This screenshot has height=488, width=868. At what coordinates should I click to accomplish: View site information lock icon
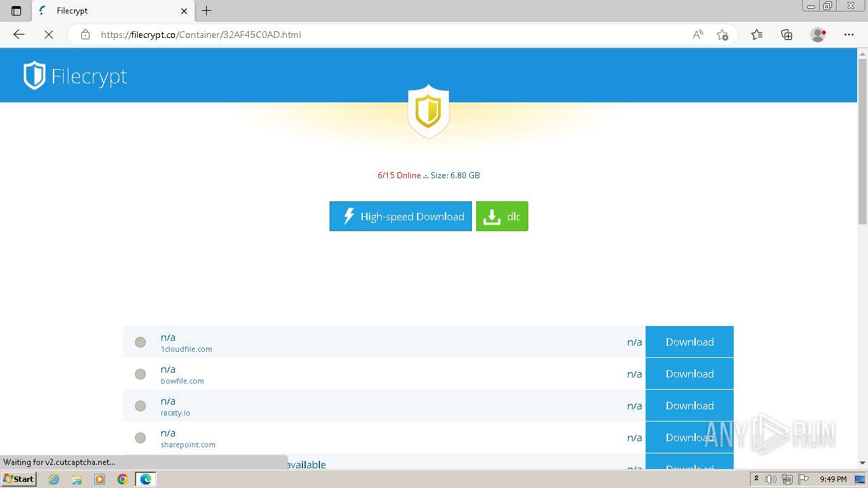click(85, 35)
